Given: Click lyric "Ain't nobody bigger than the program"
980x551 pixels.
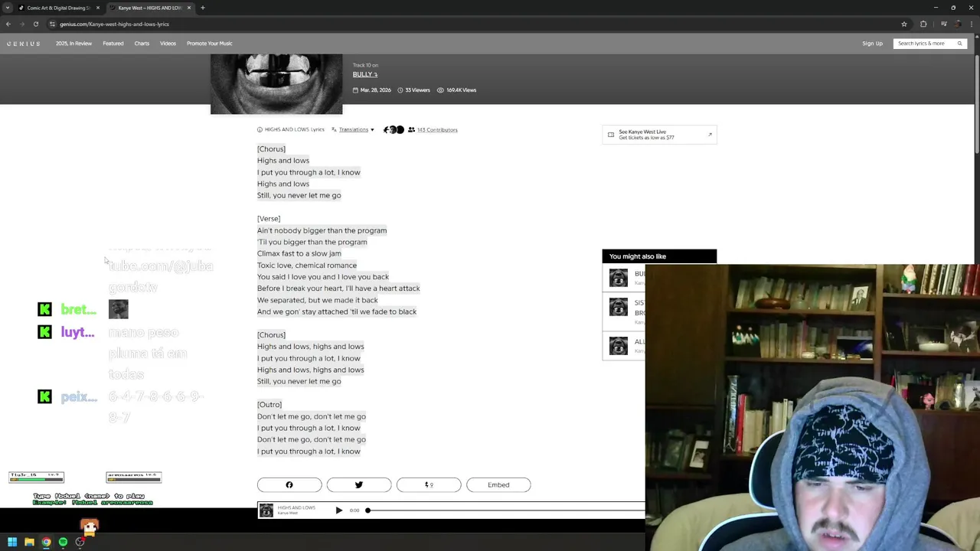Looking at the screenshot, I should (322, 230).
